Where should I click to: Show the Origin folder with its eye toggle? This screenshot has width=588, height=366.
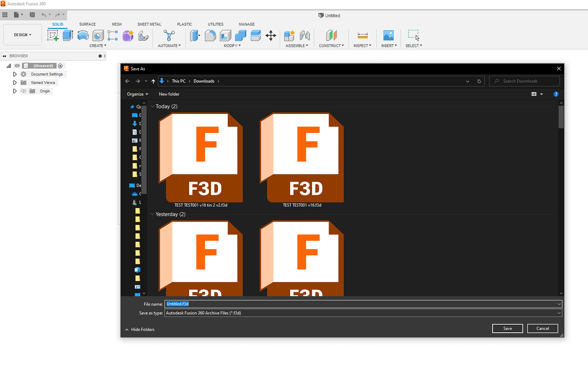coord(23,91)
